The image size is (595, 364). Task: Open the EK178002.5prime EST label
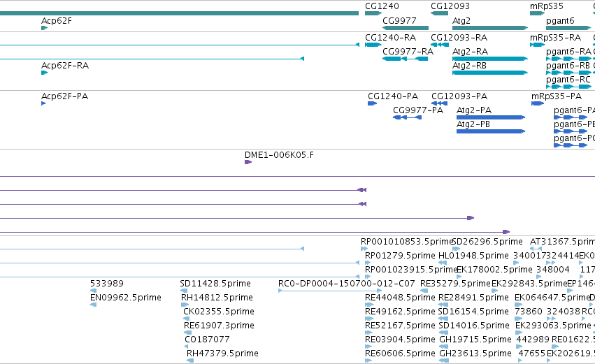coord(494,270)
